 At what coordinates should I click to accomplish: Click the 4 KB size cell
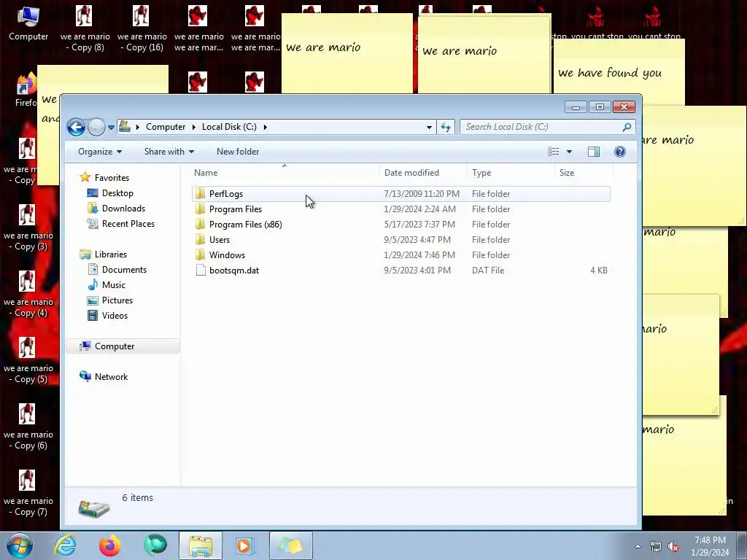click(x=599, y=270)
